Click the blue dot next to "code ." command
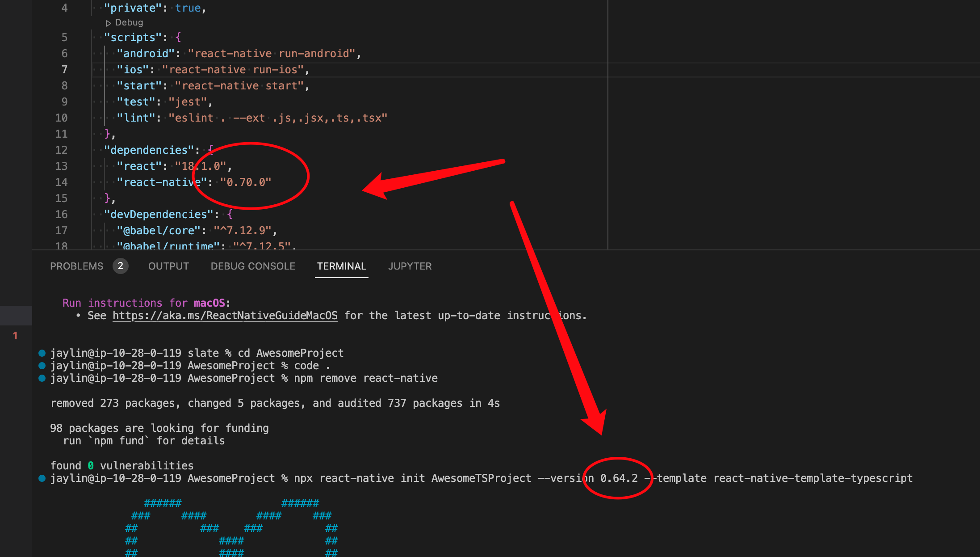The width and height of the screenshot is (980, 557). tap(42, 365)
